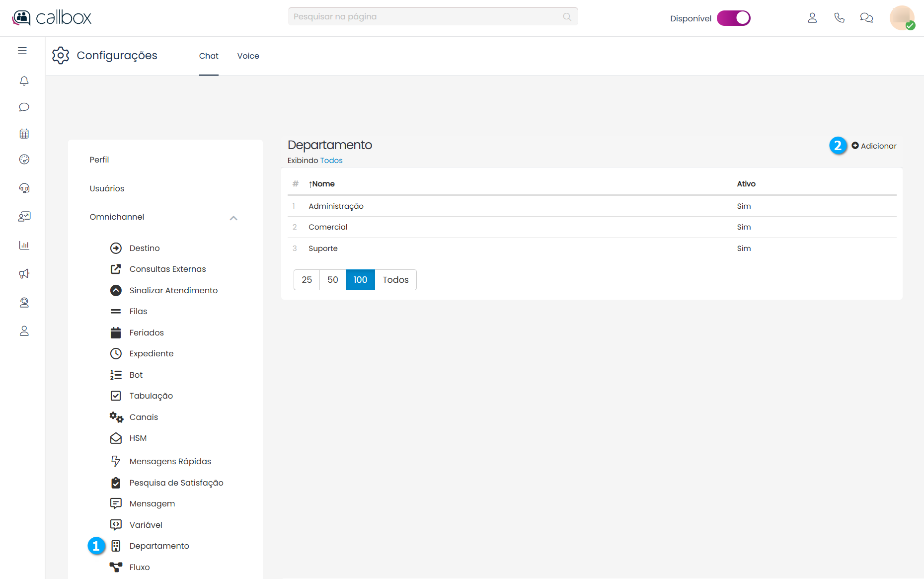Click the notifications bell icon in sidebar
The height and width of the screenshot is (579, 924).
pyautogui.click(x=24, y=81)
